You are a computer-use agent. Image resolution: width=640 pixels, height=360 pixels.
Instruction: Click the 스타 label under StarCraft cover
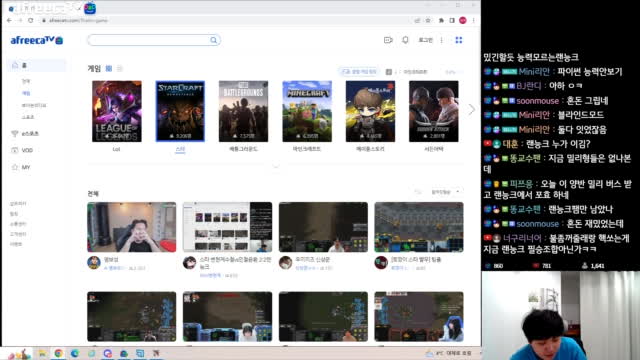pos(180,149)
